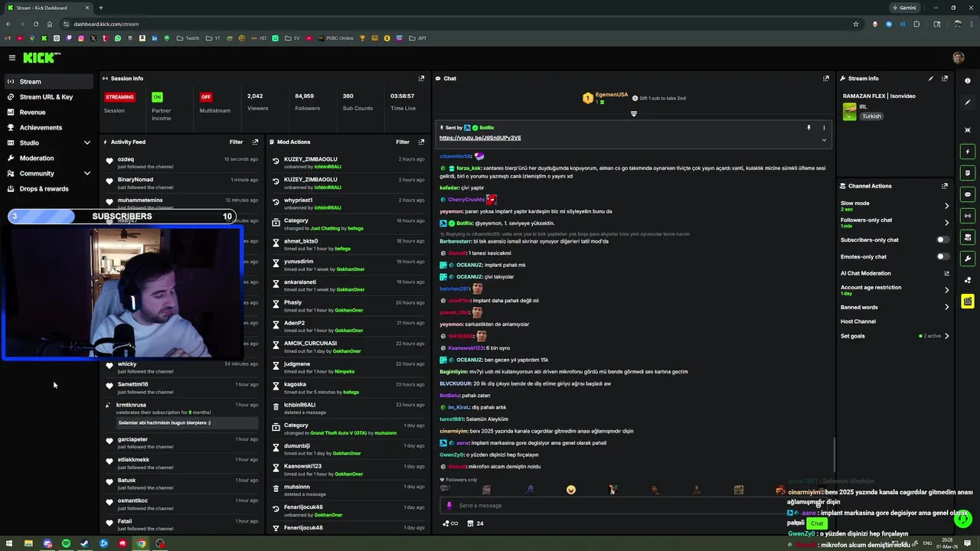Pop out the Session Info panel
The image size is (980, 551).
click(x=421, y=78)
